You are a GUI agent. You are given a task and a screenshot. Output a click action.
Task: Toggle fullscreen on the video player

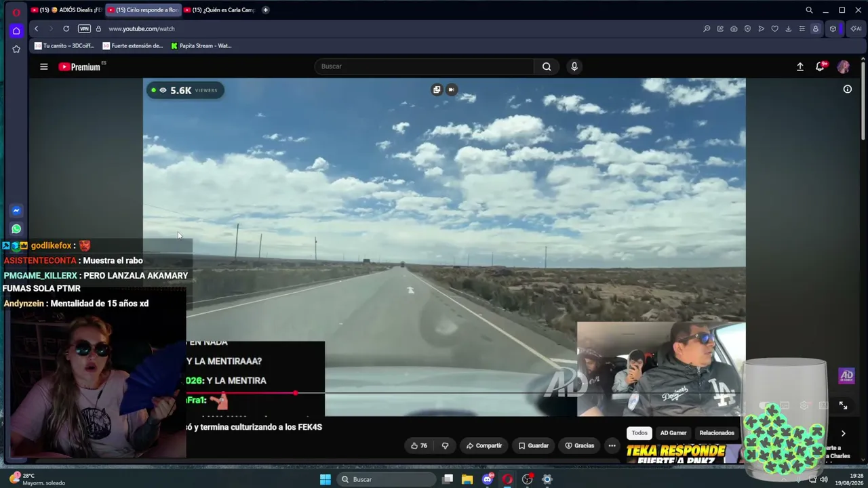click(843, 405)
